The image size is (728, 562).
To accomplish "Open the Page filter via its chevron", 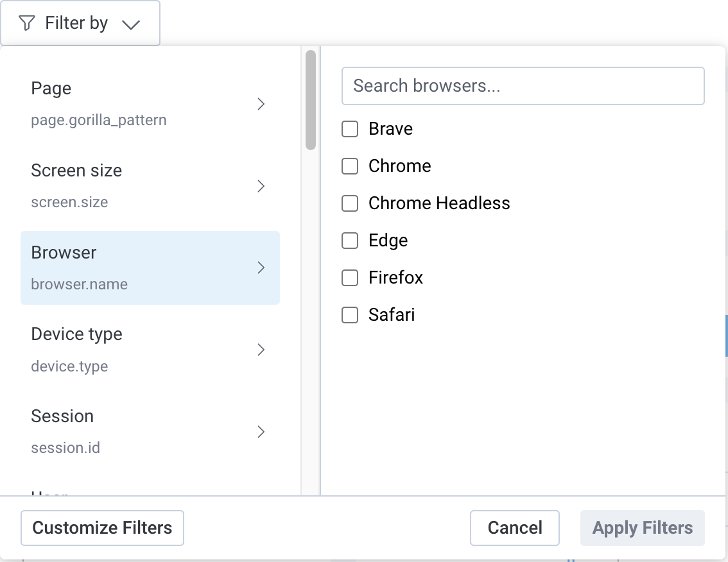I will tap(261, 103).
